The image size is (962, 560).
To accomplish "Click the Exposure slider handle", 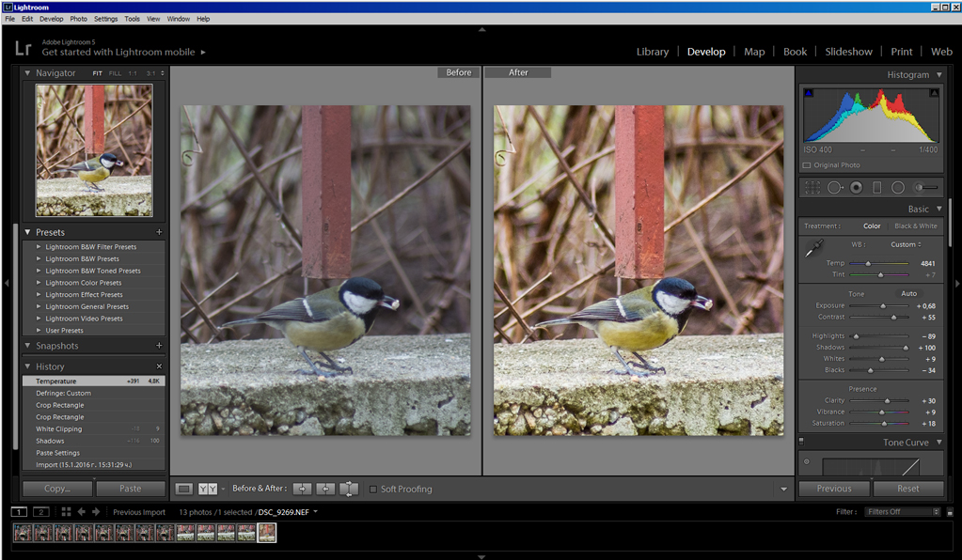I will tap(882, 305).
